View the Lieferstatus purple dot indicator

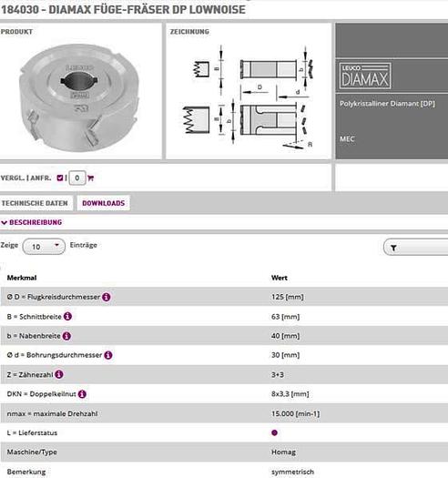pyautogui.click(x=274, y=432)
